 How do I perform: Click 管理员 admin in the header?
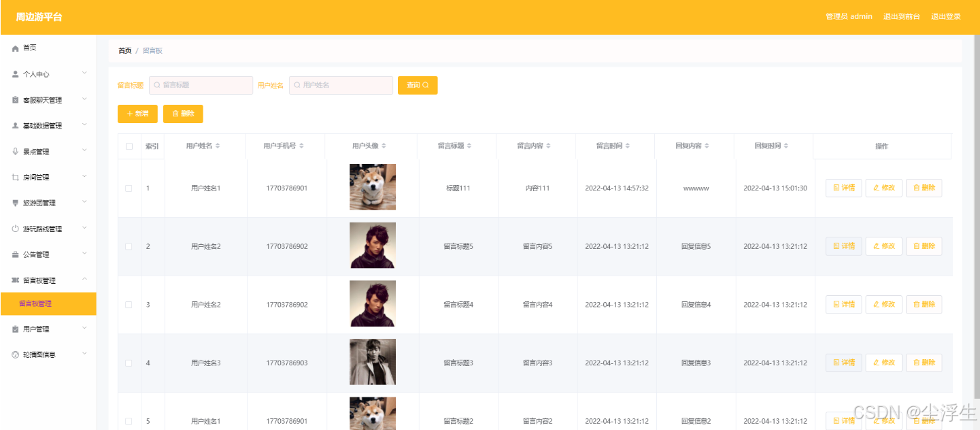coord(849,17)
